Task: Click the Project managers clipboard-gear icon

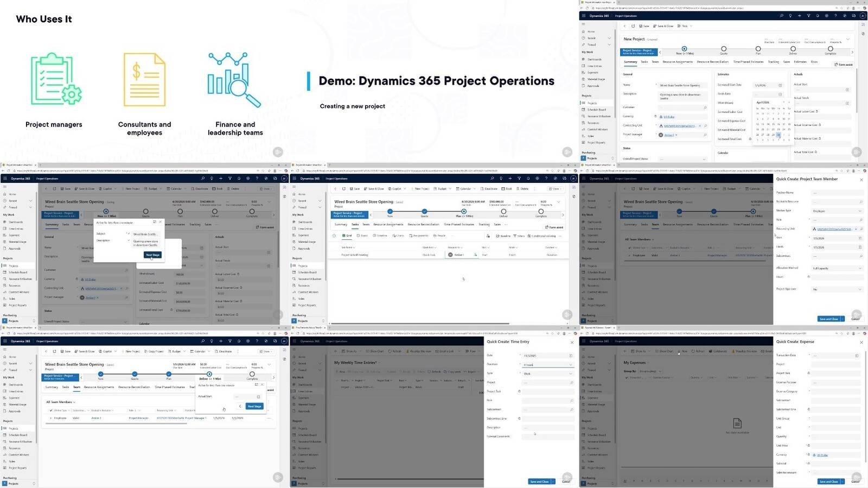Action: pyautogui.click(x=56, y=79)
